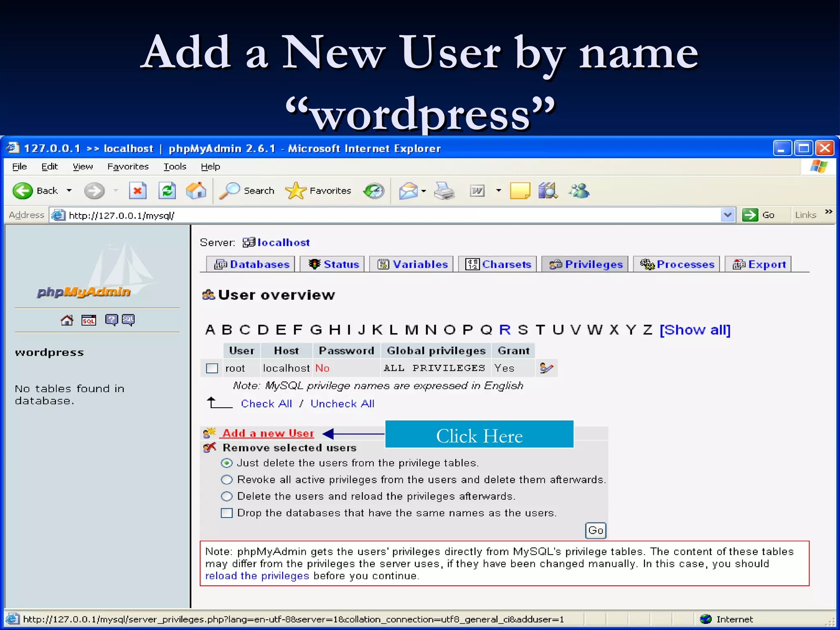Click the yellow Discuss note icon
This screenshot has height=630, width=840.
pos(520,191)
